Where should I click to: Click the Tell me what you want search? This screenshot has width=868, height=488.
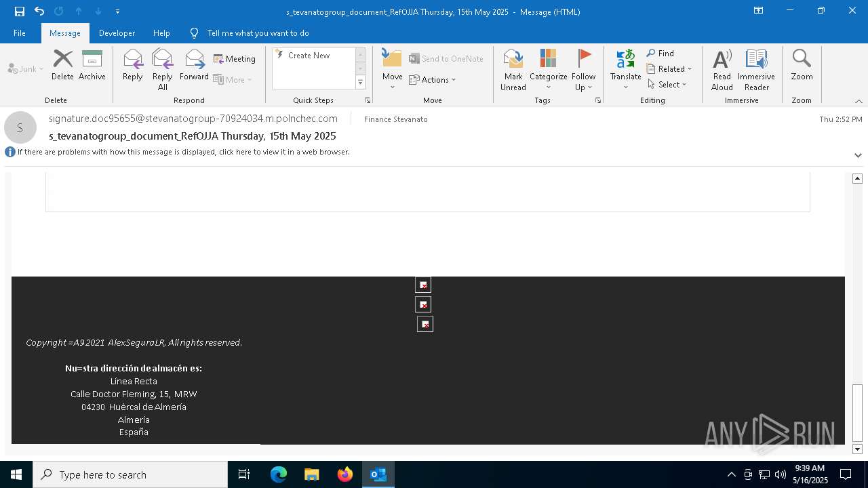click(258, 33)
